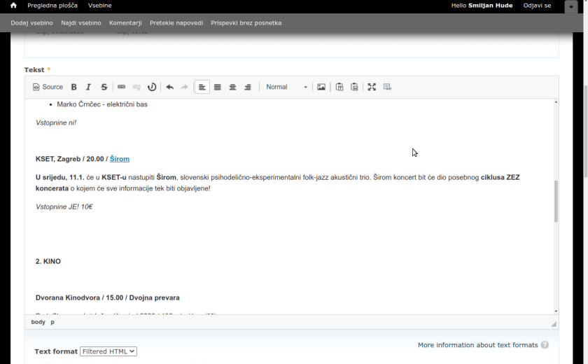Toggle left text alignment
The image size is (588, 364).
point(202,87)
